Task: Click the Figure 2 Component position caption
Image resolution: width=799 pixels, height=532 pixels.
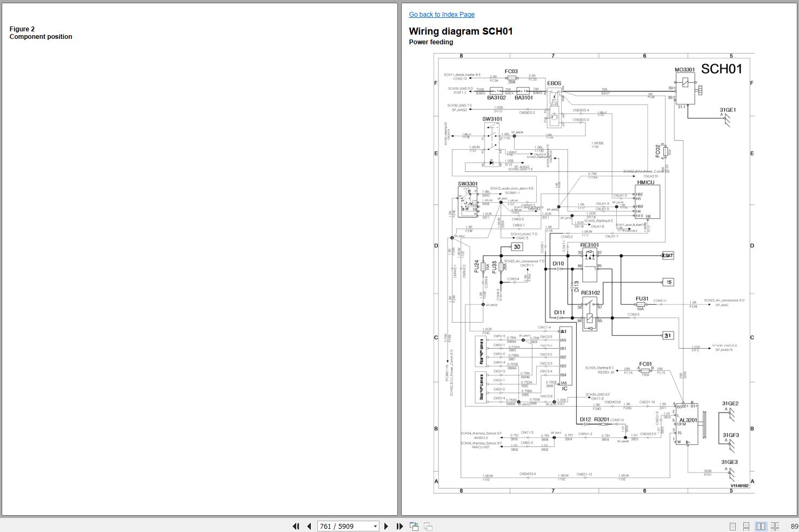Action: click(x=41, y=33)
